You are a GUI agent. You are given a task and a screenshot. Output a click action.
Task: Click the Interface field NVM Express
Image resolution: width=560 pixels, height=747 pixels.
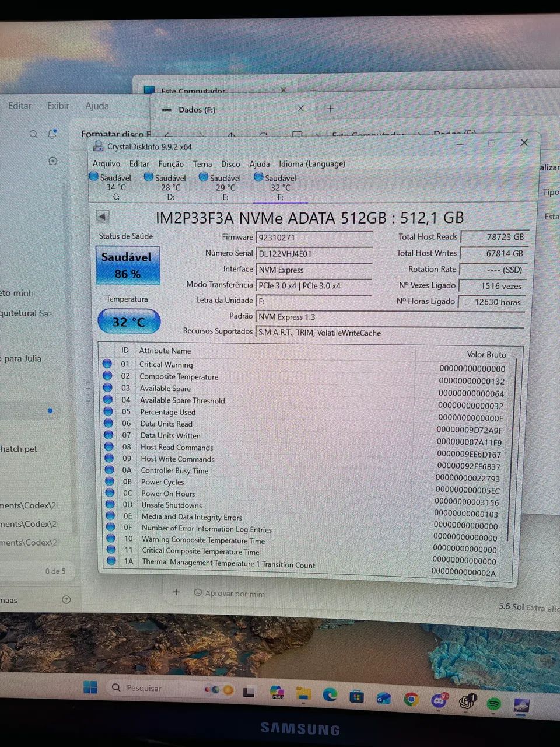click(314, 270)
